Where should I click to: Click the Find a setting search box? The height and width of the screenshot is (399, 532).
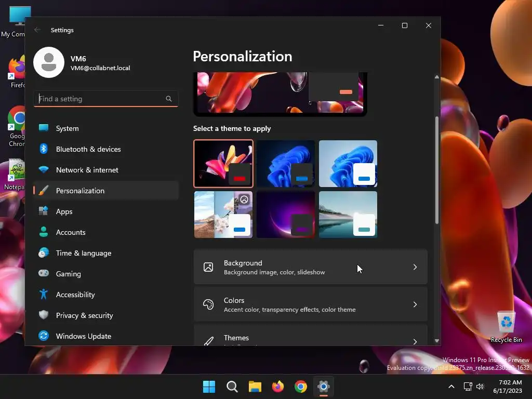(106, 99)
